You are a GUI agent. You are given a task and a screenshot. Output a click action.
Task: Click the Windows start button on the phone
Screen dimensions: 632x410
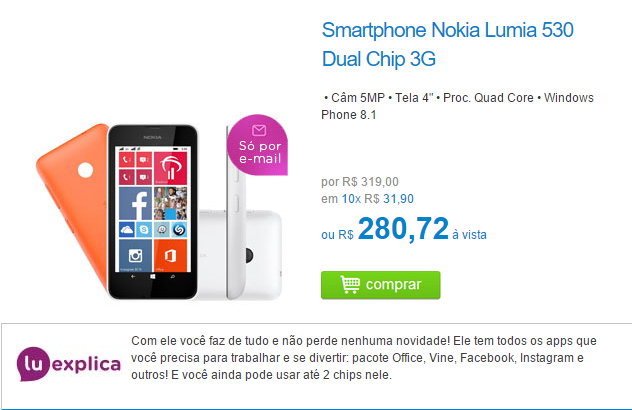pyautogui.click(x=152, y=277)
